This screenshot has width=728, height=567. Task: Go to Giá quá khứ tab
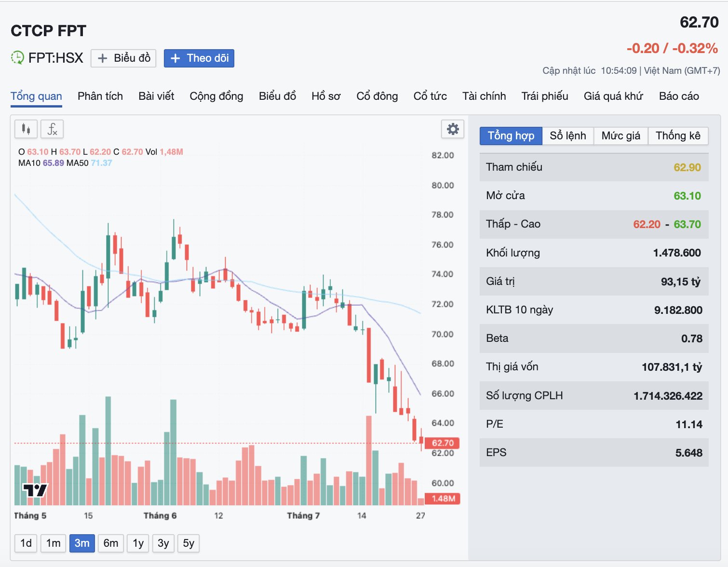[x=613, y=96]
